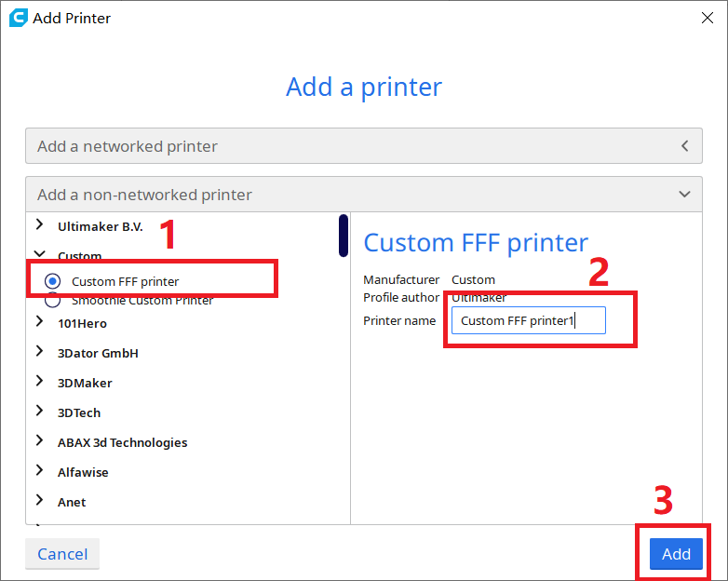Close the Add Printer dialog
The image size is (728, 581).
[x=708, y=18]
